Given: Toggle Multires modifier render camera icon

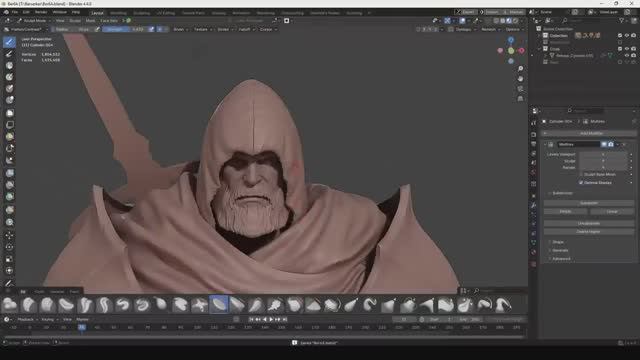Looking at the screenshot, I should 611,144.
